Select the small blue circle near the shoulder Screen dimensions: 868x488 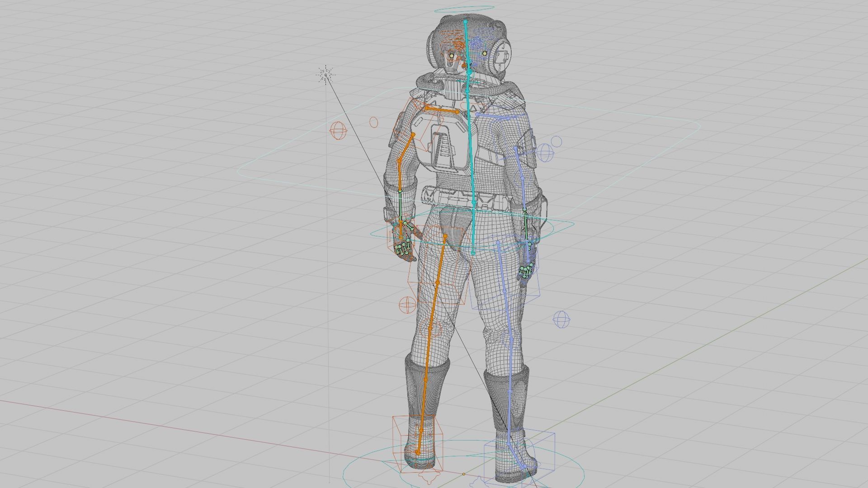click(557, 142)
